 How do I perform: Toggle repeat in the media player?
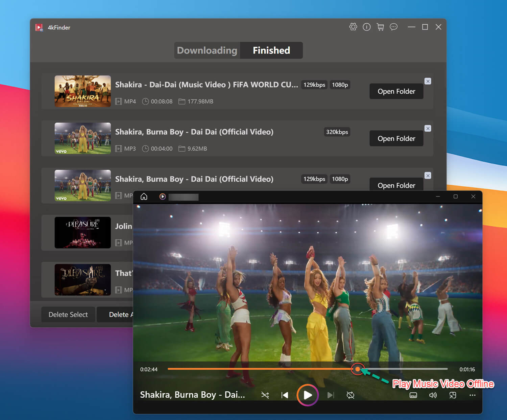[351, 395]
